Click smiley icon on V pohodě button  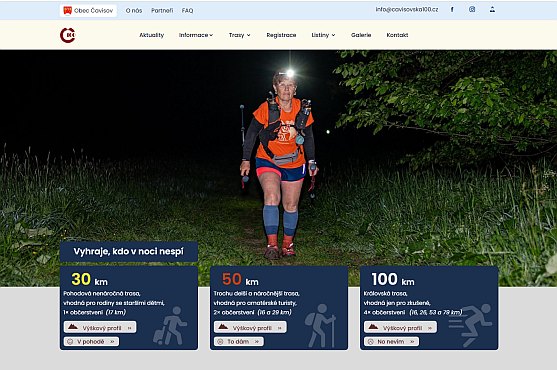[x=70, y=342]
